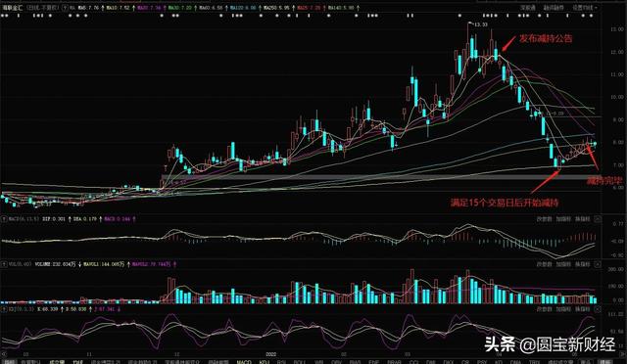
Task: Click 改参数 in the MACD pane
Action: 544,219
